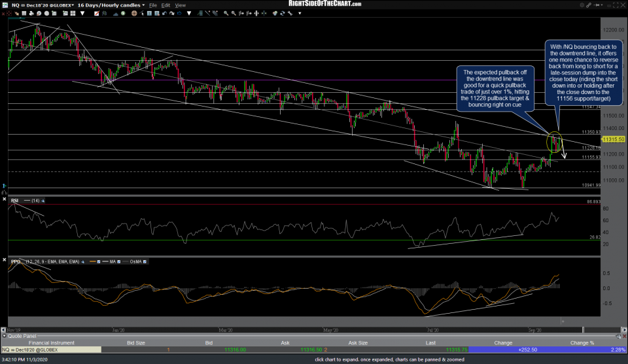The height and width of the screenshot is (364, 628).
Task: Open the dropdown arrow beside the pushpin
Action: [602, 5]
